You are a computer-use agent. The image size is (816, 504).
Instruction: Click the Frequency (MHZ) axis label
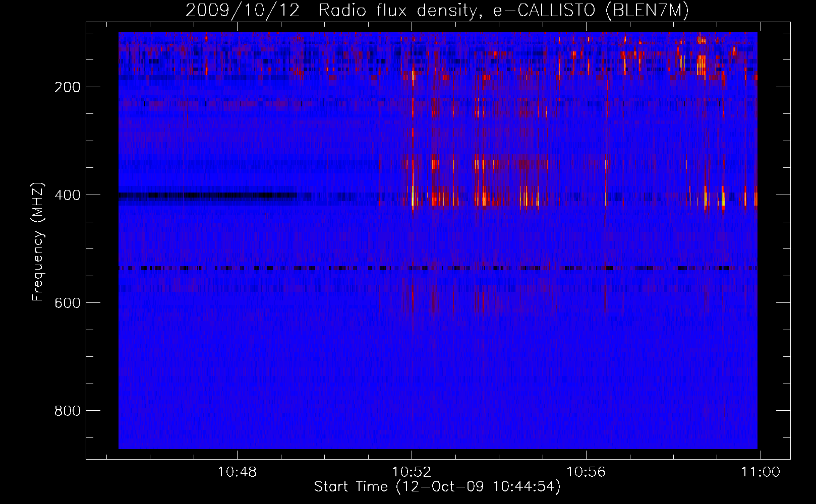click(x=38, y=242)
